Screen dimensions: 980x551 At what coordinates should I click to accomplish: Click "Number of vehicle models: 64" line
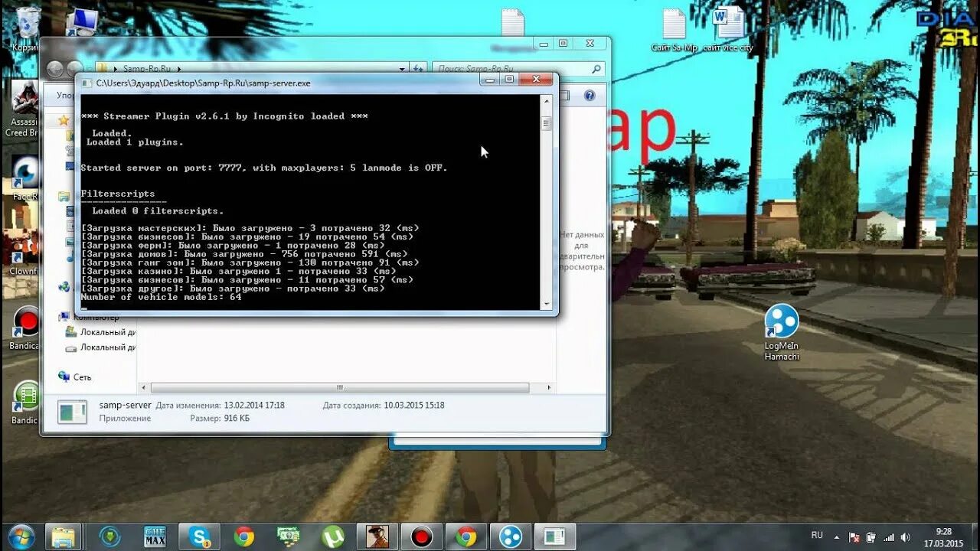[161, 297]
